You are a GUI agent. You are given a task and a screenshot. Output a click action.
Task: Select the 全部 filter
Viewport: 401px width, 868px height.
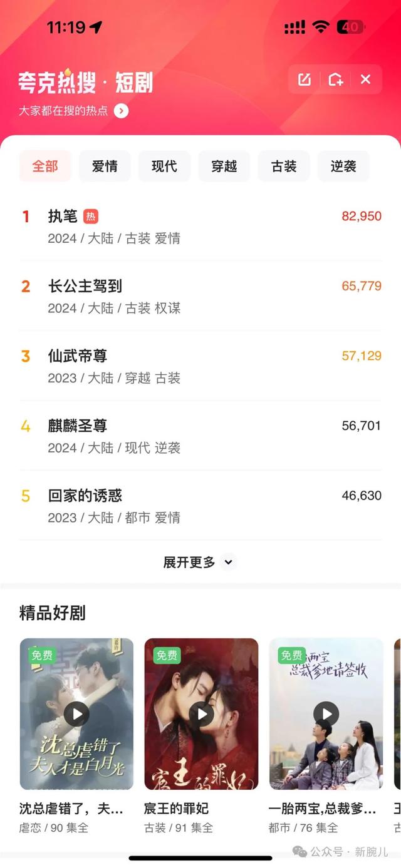pos(45,166)
